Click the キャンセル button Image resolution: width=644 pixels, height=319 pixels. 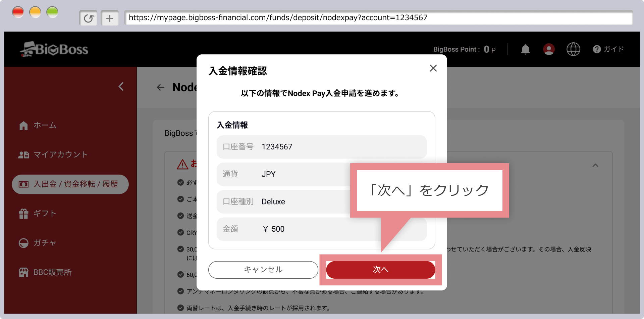[x=263, y=270]
